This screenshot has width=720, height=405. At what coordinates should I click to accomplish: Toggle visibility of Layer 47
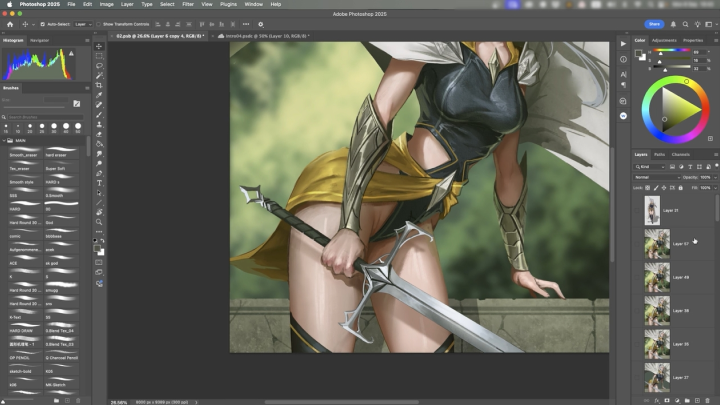tap(639, 243)
